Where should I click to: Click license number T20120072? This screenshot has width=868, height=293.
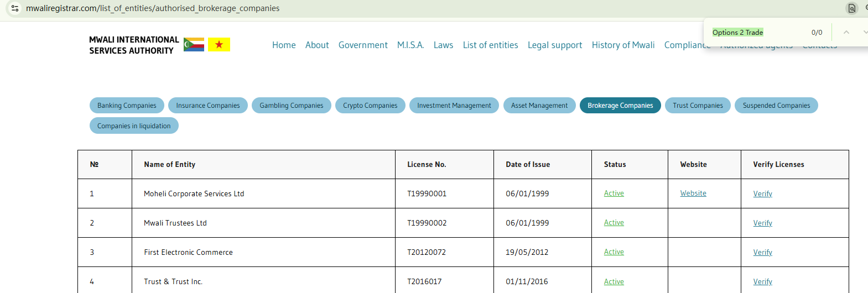(x=427, y=253)
